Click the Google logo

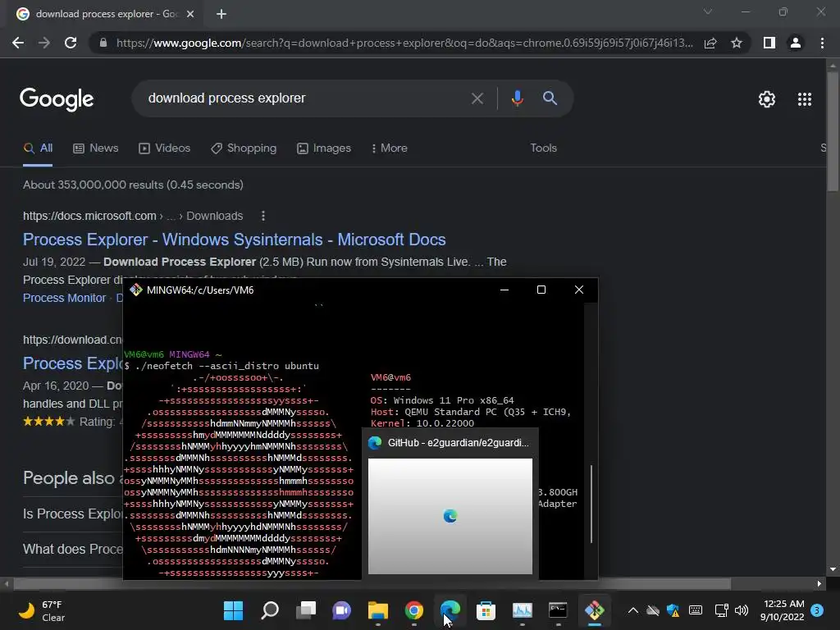[57, 99]
